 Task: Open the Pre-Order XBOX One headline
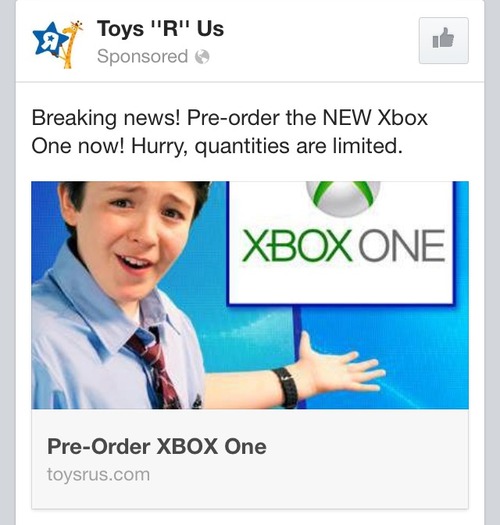157,447
